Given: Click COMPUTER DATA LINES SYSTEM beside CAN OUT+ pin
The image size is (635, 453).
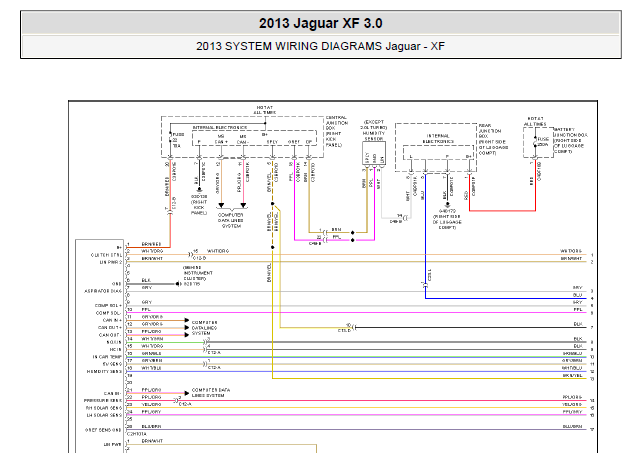Looking at the screenshot, I should (x=205, y=328).
